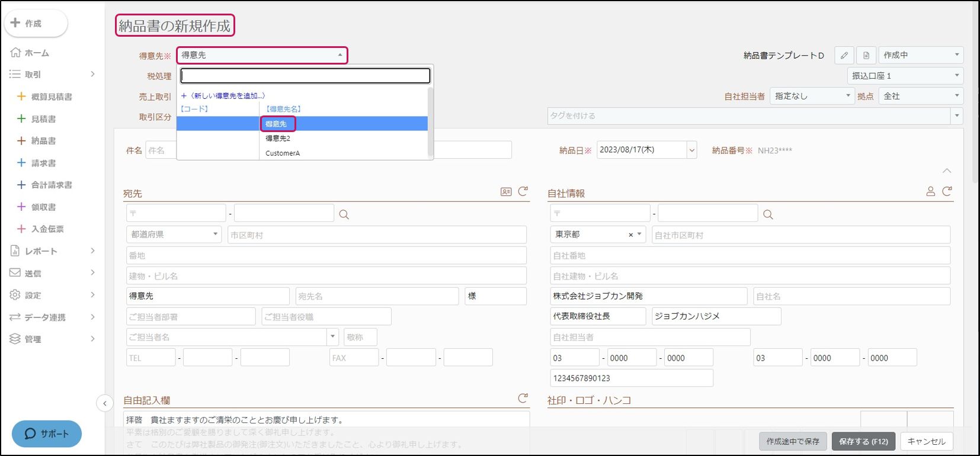Expand the 都道府県 dropdown in 宛先
Viewport: 980px width, 456px height.
tap(174, 235)
